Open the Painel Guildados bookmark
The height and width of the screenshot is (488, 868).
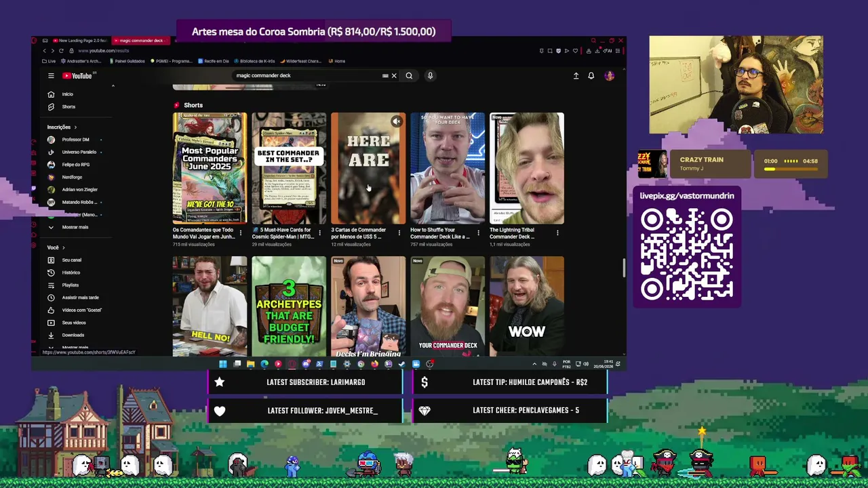tap(127, 61)
